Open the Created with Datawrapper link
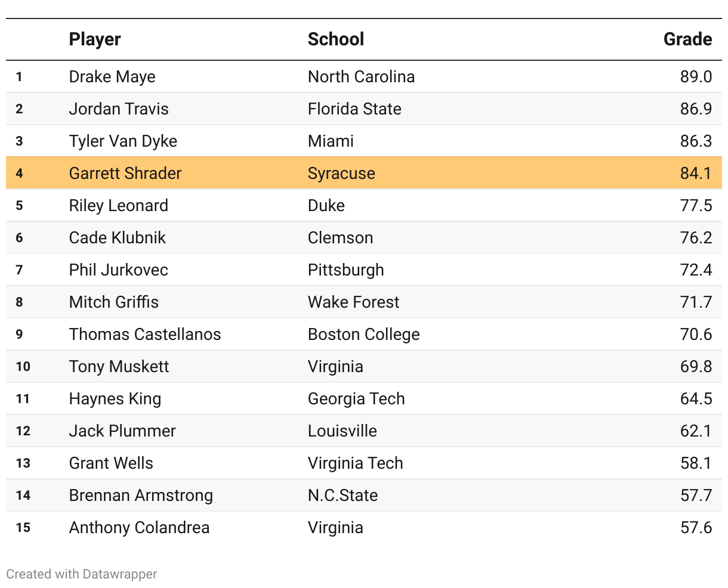The width and height of the screenshot is (728, 588). tap(82, 574)
